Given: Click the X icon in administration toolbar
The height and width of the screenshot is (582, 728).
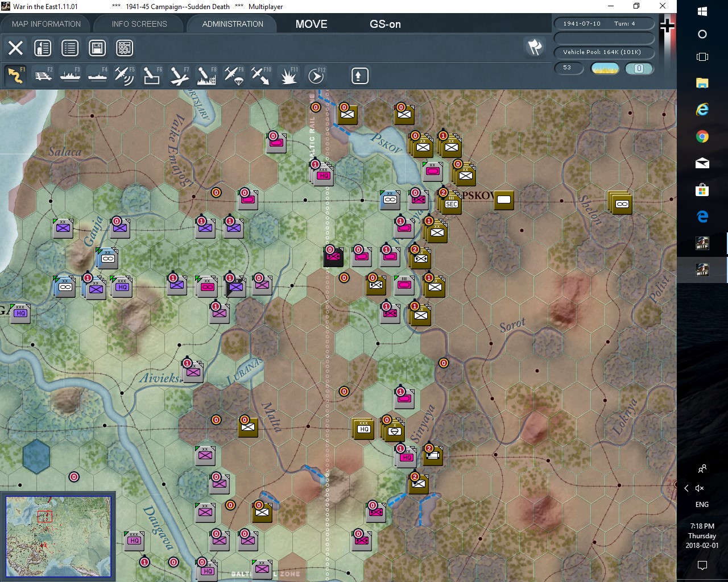Looking at the screenshot, I should pos(16,48).
